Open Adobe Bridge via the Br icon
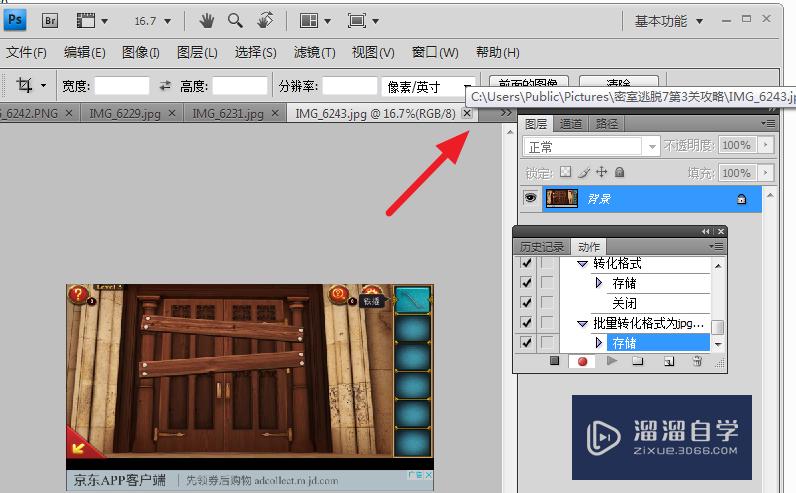The height and width of the screenshot is (493, 796). pos(50,21)
